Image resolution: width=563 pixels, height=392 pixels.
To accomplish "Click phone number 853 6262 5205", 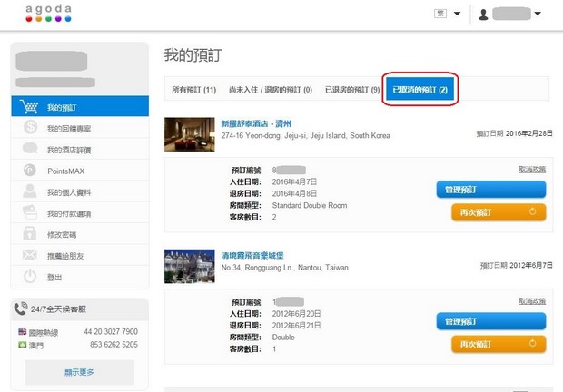I will tap(114, 345).
